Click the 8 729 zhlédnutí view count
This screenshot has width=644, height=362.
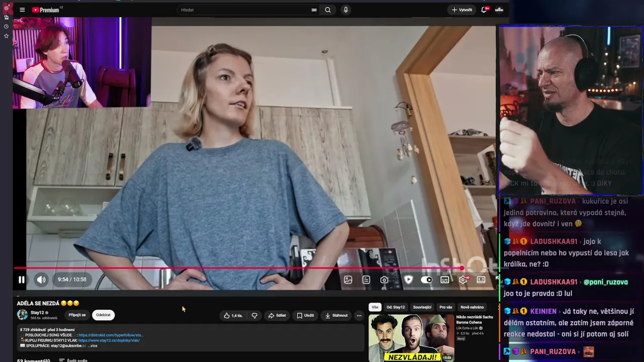click(34, 330)
